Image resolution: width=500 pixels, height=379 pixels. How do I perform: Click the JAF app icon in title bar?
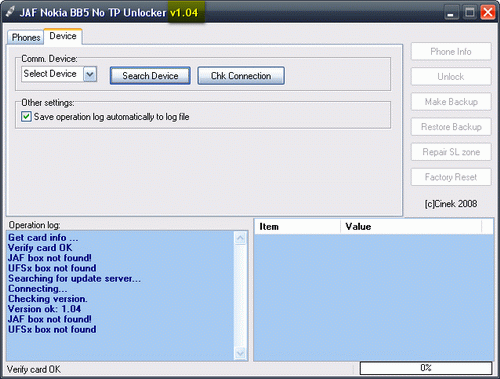click(x=10, y=12)
